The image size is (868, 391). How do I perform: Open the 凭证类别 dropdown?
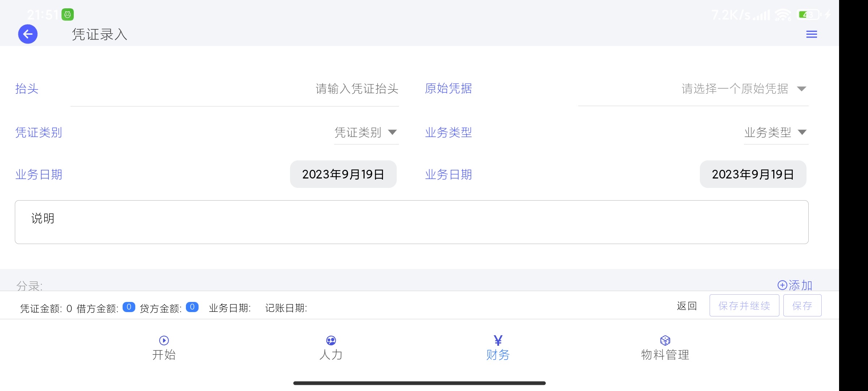click(392, 132)
